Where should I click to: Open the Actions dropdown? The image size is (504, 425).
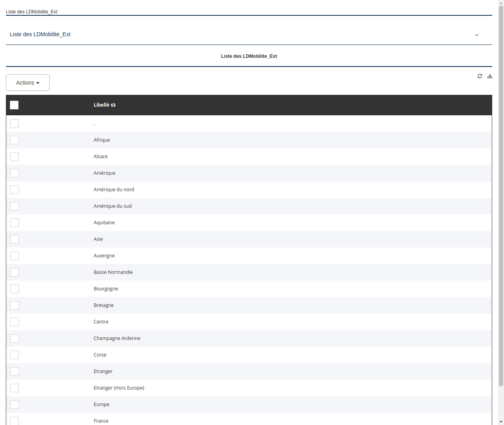28,83
